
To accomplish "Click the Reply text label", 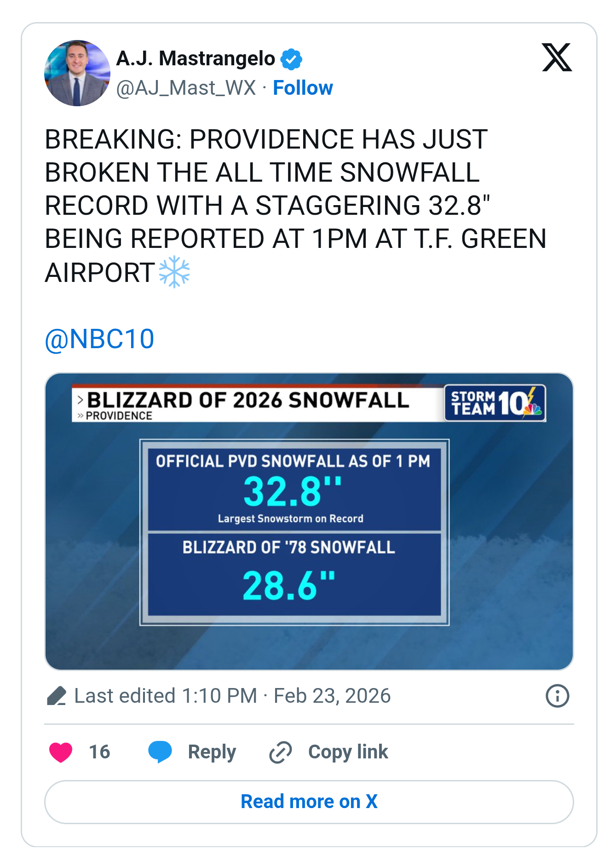I will pyautogui.click(x=212, y=752).
